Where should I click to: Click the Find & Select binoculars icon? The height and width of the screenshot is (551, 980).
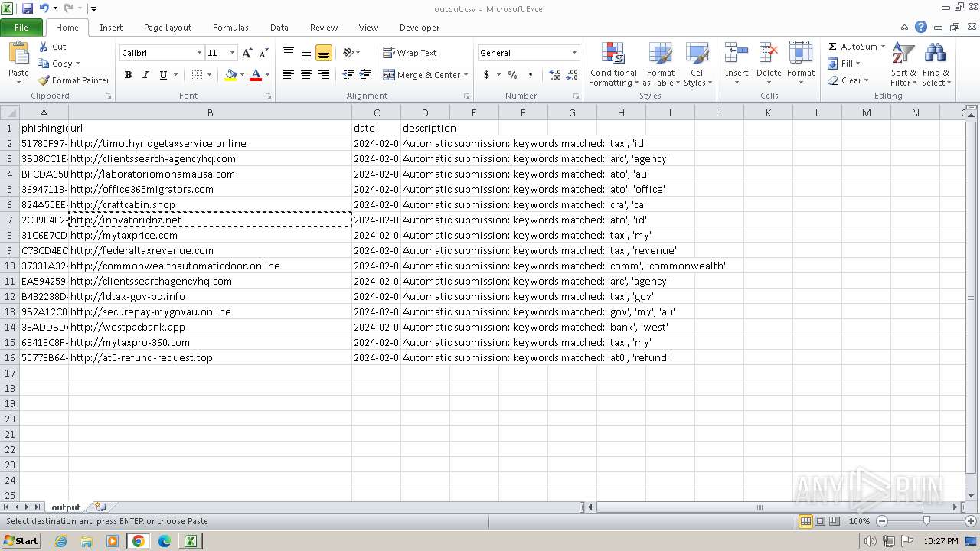(936, 54)
